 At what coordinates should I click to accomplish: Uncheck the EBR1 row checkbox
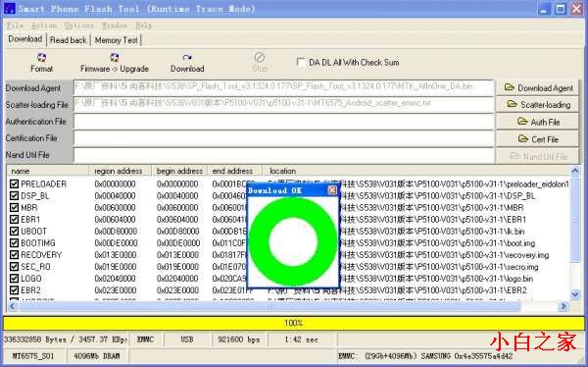(15, 220)
